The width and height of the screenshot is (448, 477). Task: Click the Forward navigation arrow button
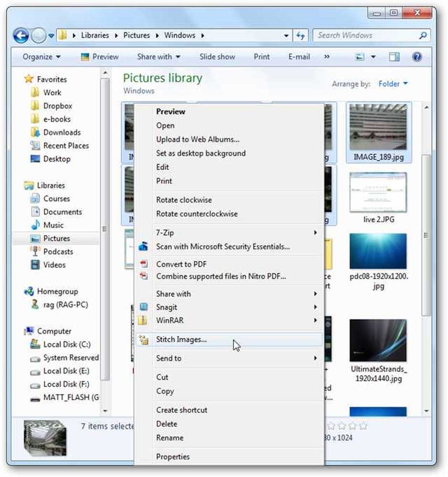(39, 36)
